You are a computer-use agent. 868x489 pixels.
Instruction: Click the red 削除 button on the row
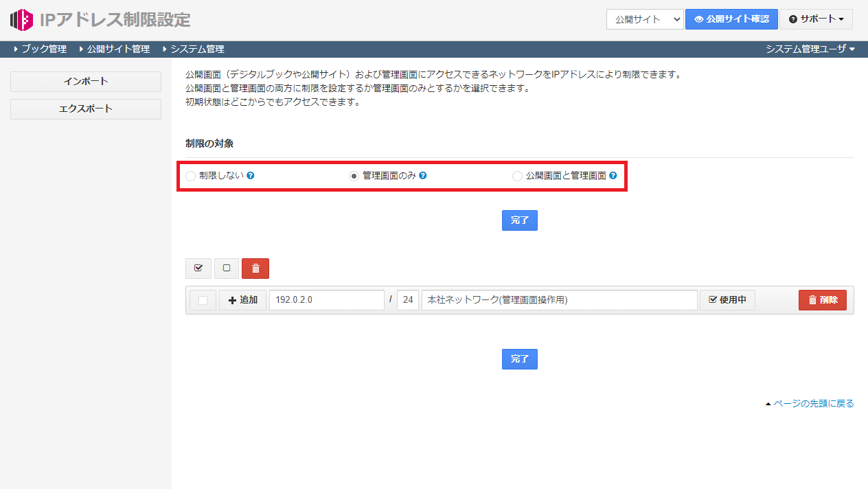click(x=823, y=300)
